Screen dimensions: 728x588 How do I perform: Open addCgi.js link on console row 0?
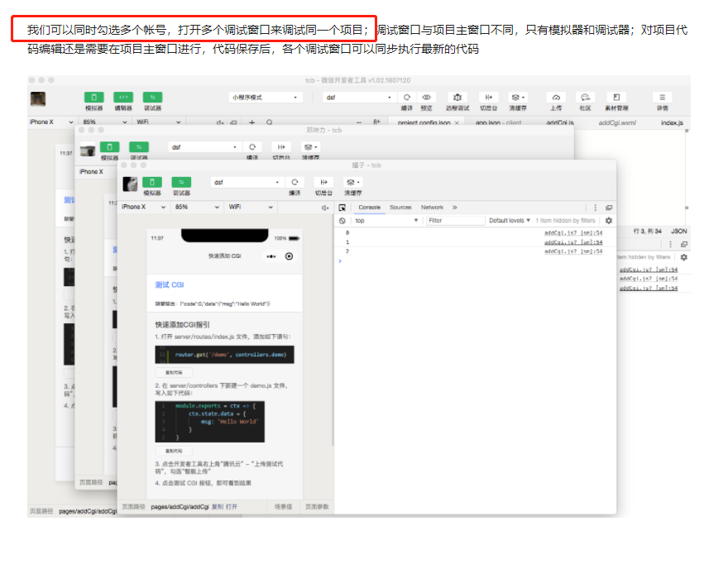coord(573,233)
